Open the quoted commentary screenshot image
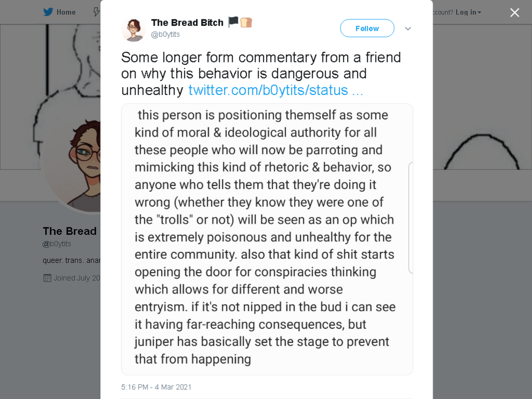This screenshot has width=532, height=399. click(x=267, y=239)
